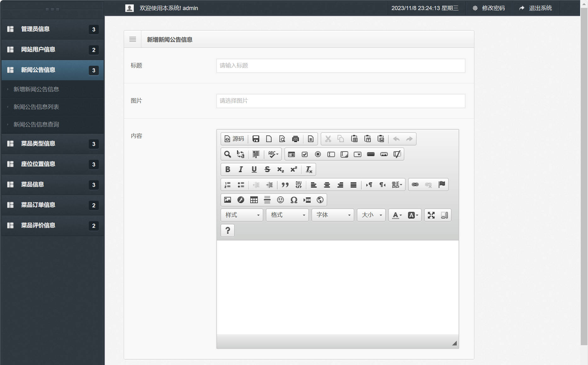This screenshot has height=365, width=588.
Task: Open the 样式 styles dropdown
Action: click(x=242, y=215)
